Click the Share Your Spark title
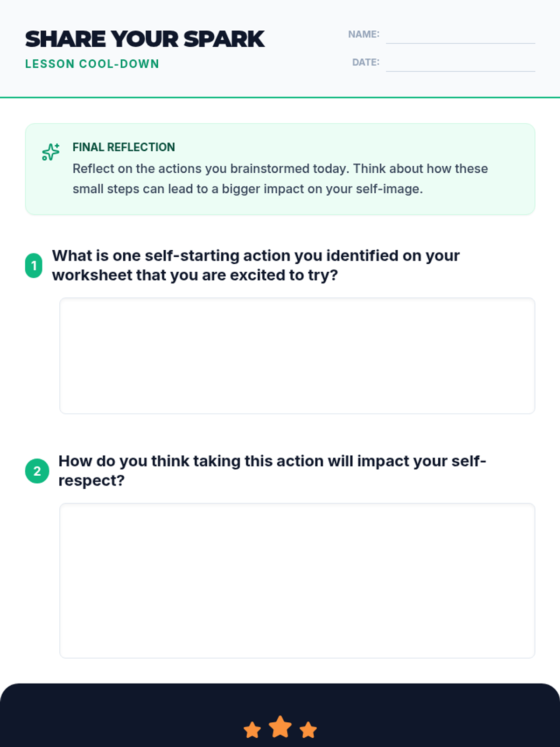Image resolution: width=560 pixels, height=747 pixels. tap(145, 39)
